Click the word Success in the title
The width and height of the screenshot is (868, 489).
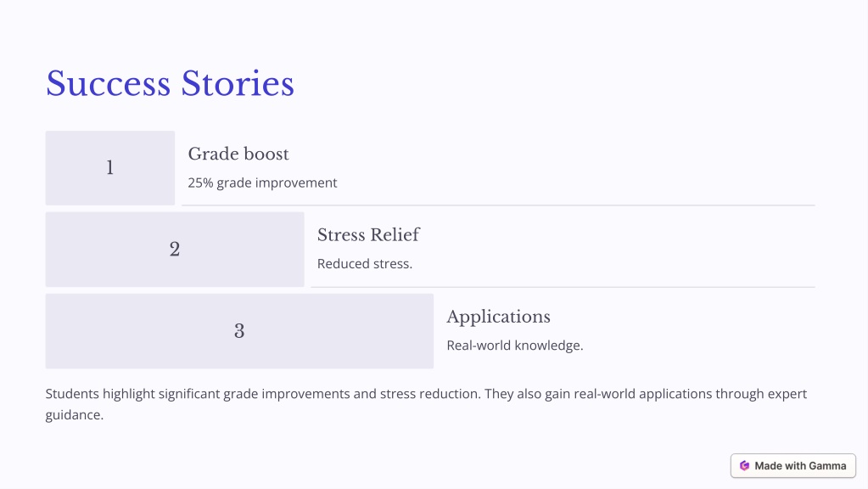[x=108, y=84]
